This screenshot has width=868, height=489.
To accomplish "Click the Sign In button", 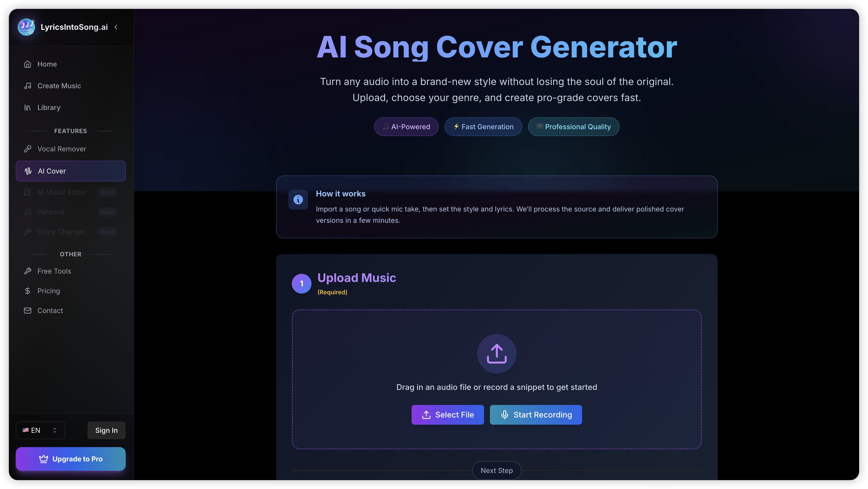I will tap(106, 430).
